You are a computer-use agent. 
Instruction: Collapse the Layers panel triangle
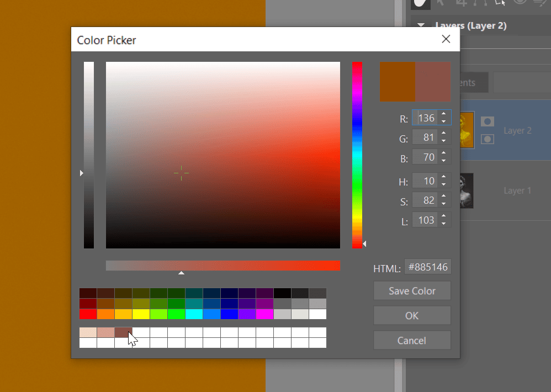tap(422, 25)
